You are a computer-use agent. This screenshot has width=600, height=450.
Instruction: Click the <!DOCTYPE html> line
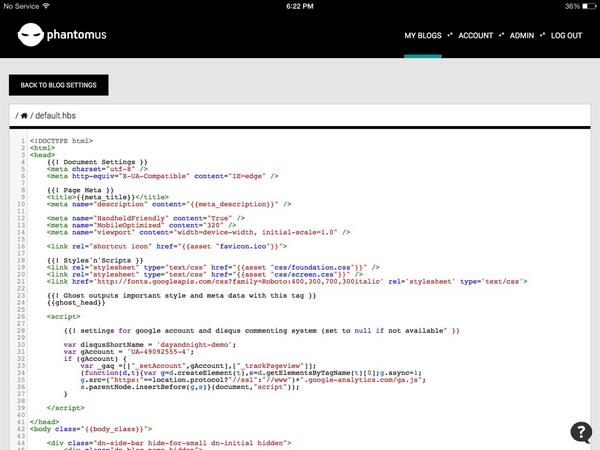click(x=61, y=141)
